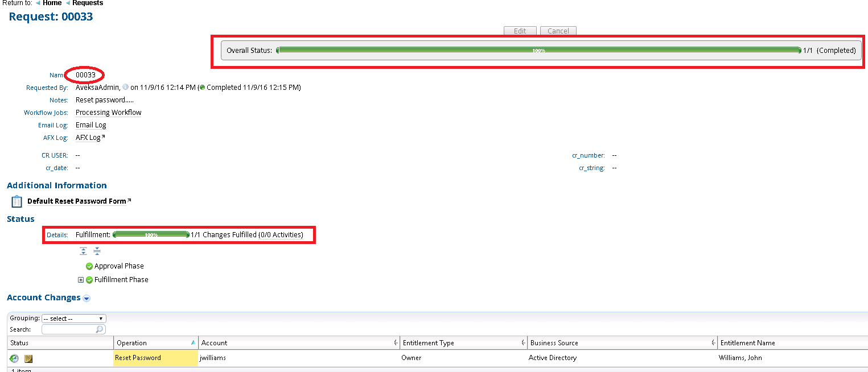The image size is (868, 372).
Task: Expand the Fulfillment Phase tree node
Action: (81, 280)
